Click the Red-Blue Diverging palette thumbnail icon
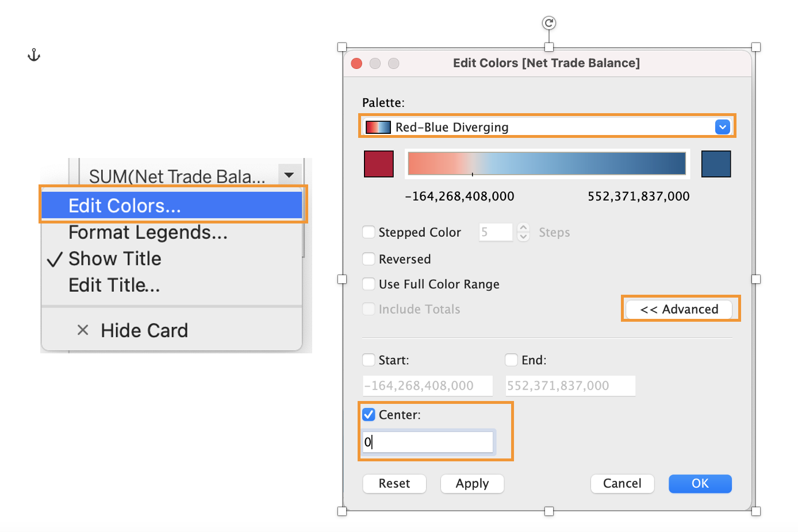This screenshot has width=798, height=532. coord(378,128)
